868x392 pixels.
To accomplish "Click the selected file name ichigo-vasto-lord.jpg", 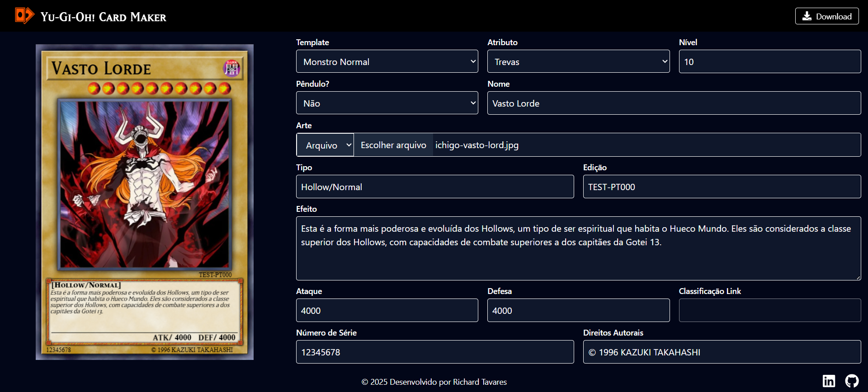I will (476, 145).
